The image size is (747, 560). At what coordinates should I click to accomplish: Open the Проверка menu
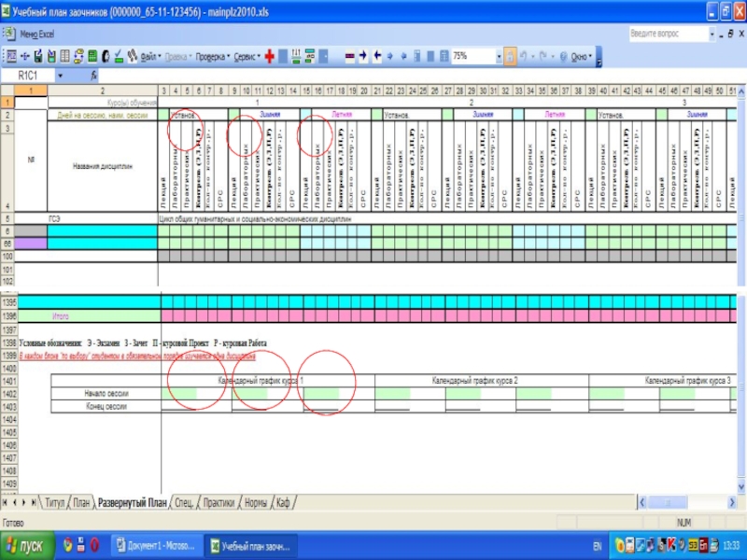212,56
